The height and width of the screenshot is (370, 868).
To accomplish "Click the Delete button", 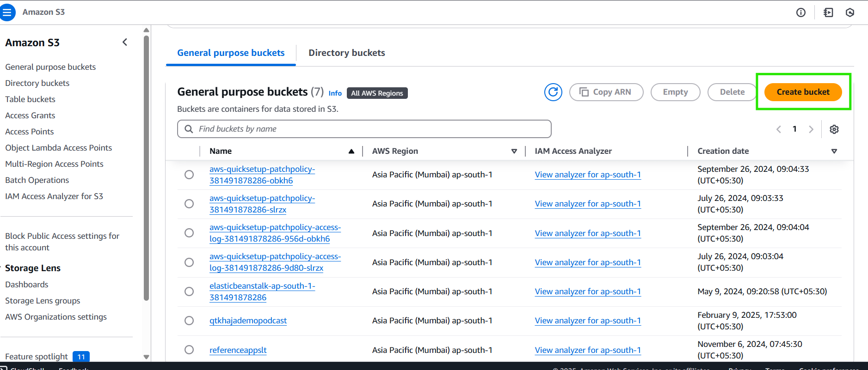I will click(733, 92).
